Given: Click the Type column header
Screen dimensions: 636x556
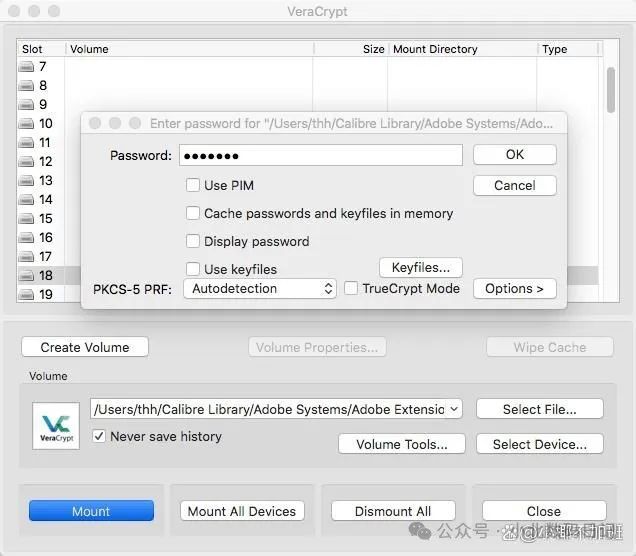Looking at the screenshot, I should point(568,49).
